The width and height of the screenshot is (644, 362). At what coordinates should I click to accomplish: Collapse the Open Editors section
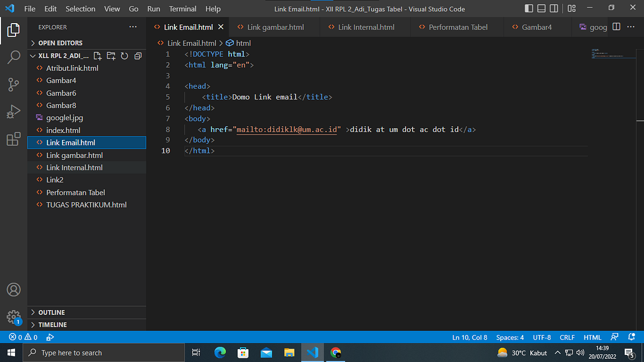pyautogui.click(x=59, y=43)
